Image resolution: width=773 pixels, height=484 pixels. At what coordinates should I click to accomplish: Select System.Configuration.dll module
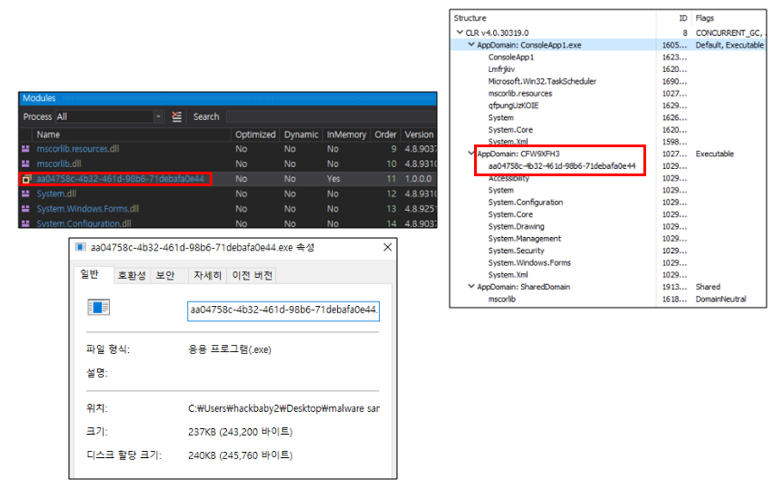pyautogui.click(x=228, y=223)
